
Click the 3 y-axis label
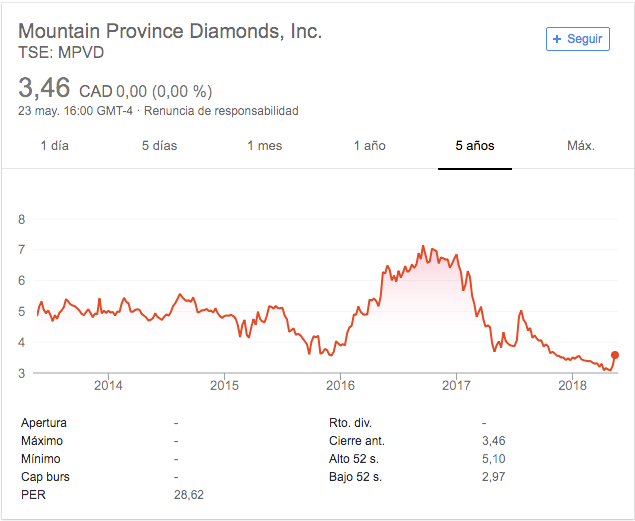click(x=22, y=373)
